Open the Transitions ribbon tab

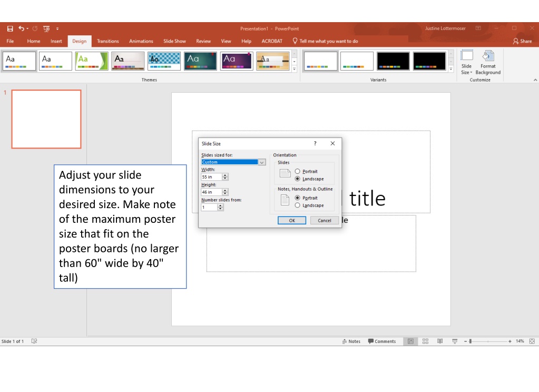[107, 41]
